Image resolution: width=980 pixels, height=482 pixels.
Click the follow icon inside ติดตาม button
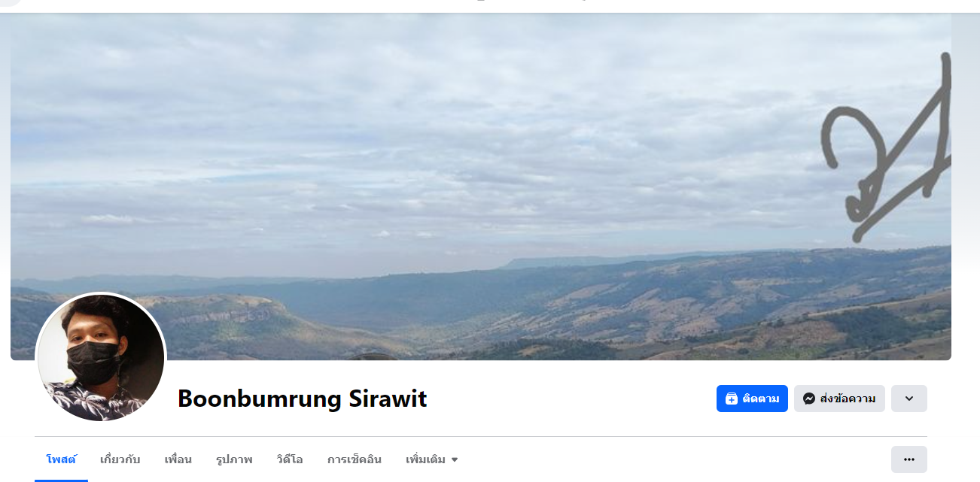[x=732, y=399]
